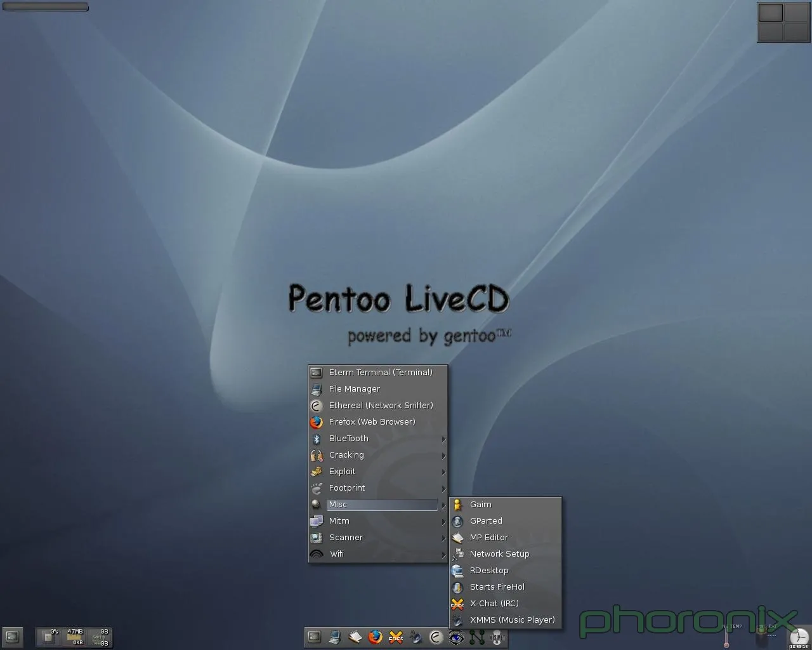Expand the Cracking submenu
This screenshot has width=812, height=650.
click(x=378, y=455)
